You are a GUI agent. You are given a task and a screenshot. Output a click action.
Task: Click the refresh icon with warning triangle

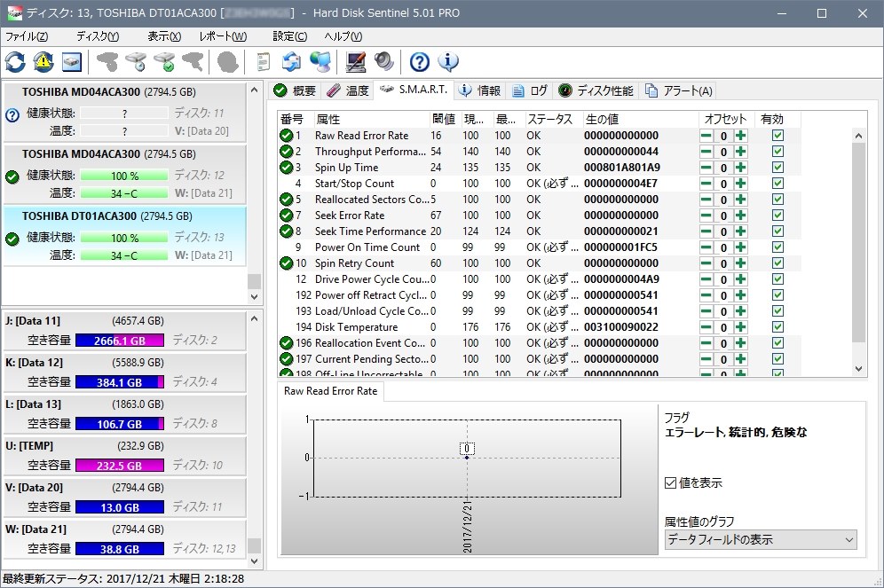[x=43, y=62]
